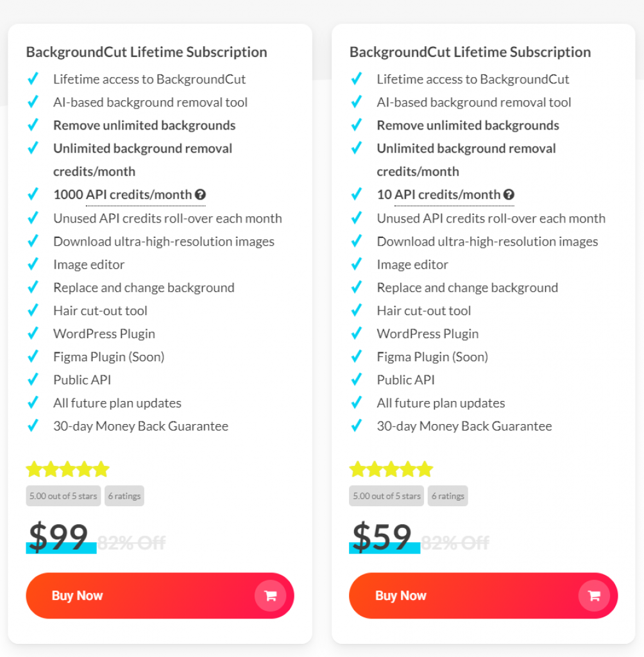Click the $59 card's BackgroundCut Lifetime Subscription title
This screenshot has height=657, width=644.
(470, 52)
